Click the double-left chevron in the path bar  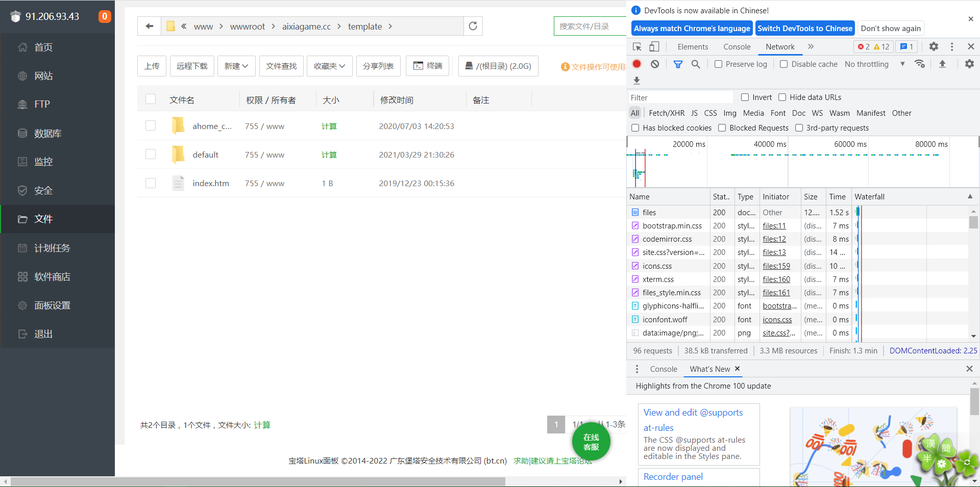click(x=184, y=26)
